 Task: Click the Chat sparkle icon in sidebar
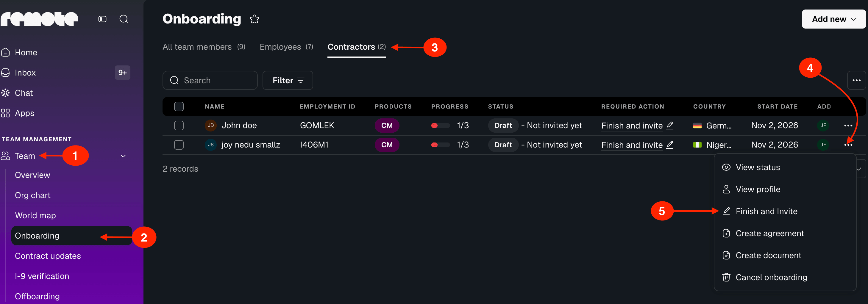[x=5, y=93]
